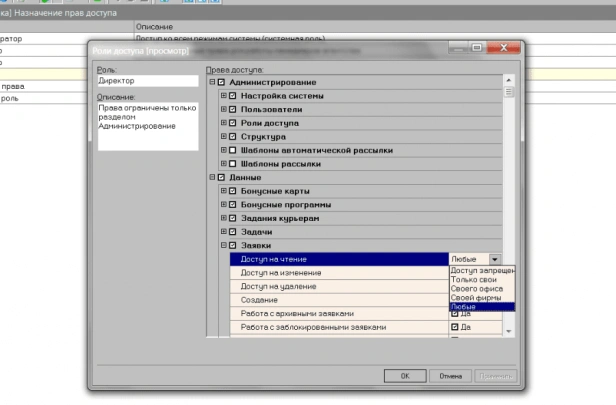
Task: Collapse the Заявки tree node
Action: click(224, 245)
